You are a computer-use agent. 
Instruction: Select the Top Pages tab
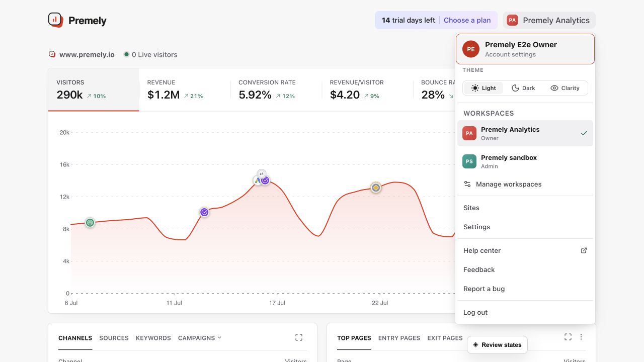pyautogui.click(x=354, y=338)
